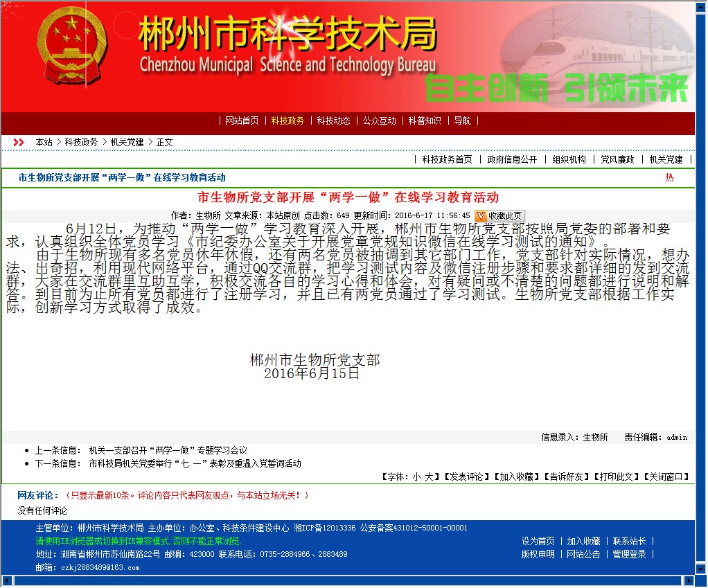Click the signature 郴州市生物所党支部
Screen dimensions: 708x588
click(x=315, y=360)
